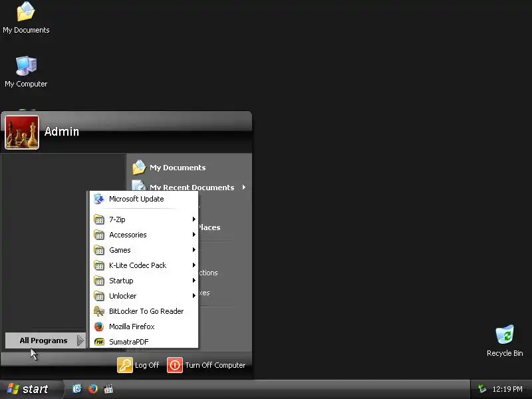Image resolution: width=532 pixels, height=399 pixels.
Task: Click the Log Off key icon
Action: tap(125, 365)
